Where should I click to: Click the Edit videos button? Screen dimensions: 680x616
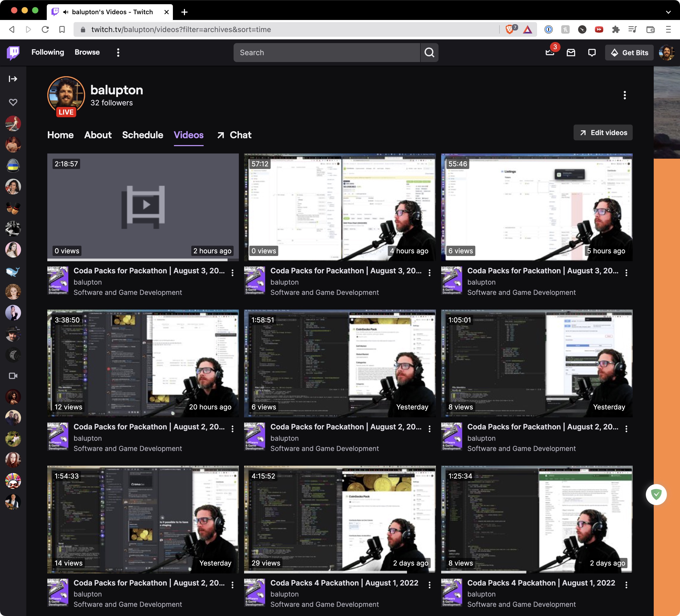click(603, 132)
